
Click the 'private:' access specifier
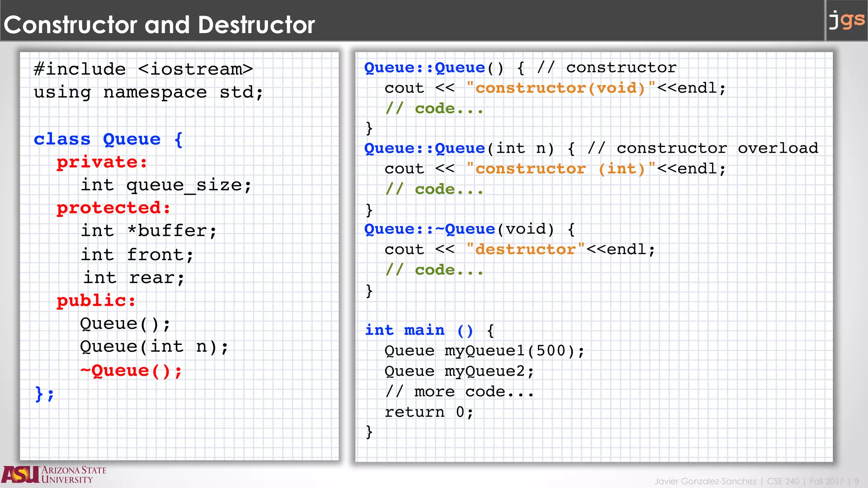click(102, 162)
